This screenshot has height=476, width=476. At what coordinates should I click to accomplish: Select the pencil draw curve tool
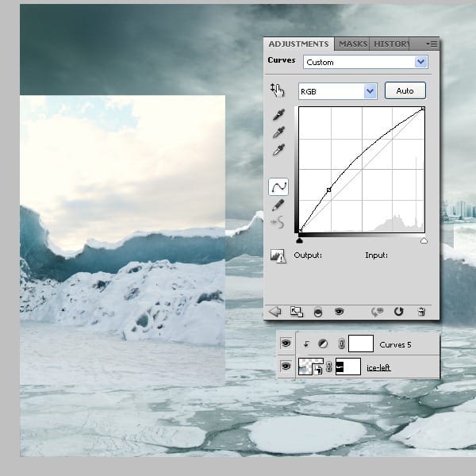(x=278, y=205)
